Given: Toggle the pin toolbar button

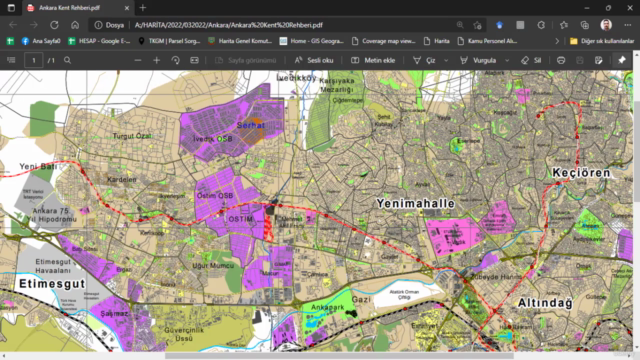Looking at the screenshot, I should 622,60.
